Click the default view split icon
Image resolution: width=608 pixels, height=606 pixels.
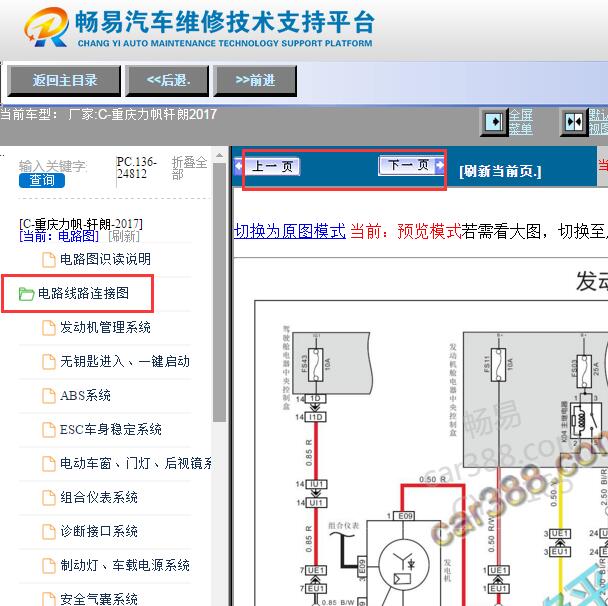point(574,122)
